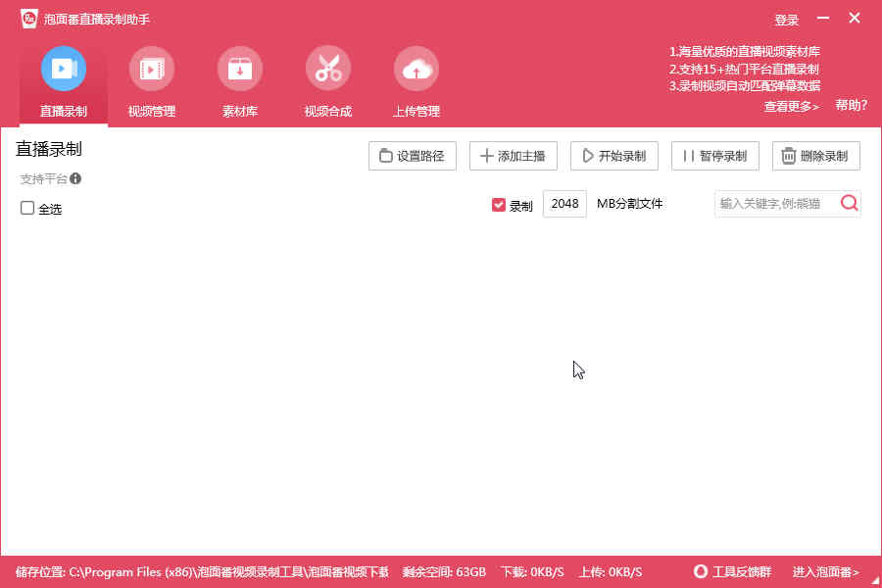This screenshot has height=588, width=882.
Task: Switch to the 视频管理 tab
Action: tap(151, 82)
